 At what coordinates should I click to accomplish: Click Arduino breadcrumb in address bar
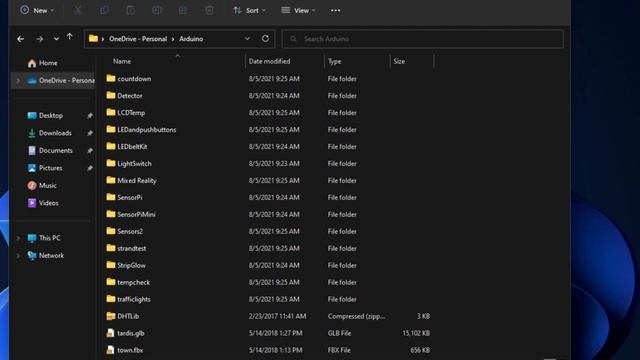[191, 39]
